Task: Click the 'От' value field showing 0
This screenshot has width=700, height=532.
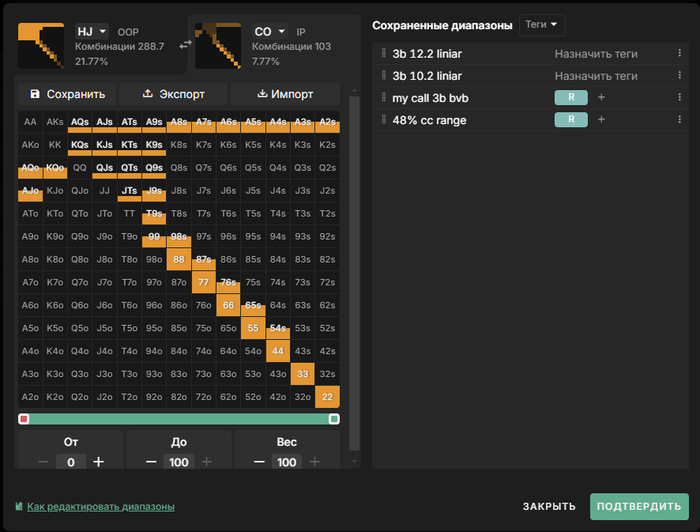Action: (71, 462)
